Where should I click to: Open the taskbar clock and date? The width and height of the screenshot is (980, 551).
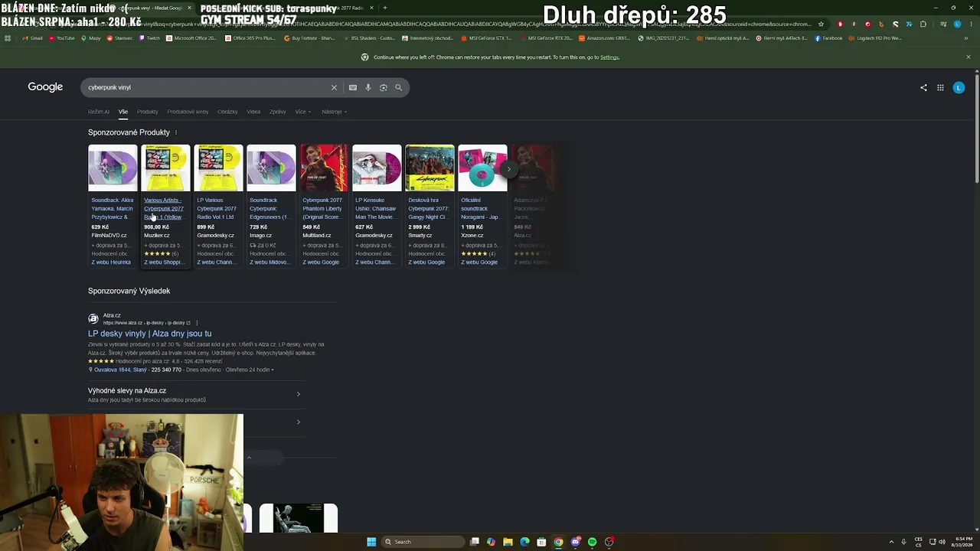[963, 542]
